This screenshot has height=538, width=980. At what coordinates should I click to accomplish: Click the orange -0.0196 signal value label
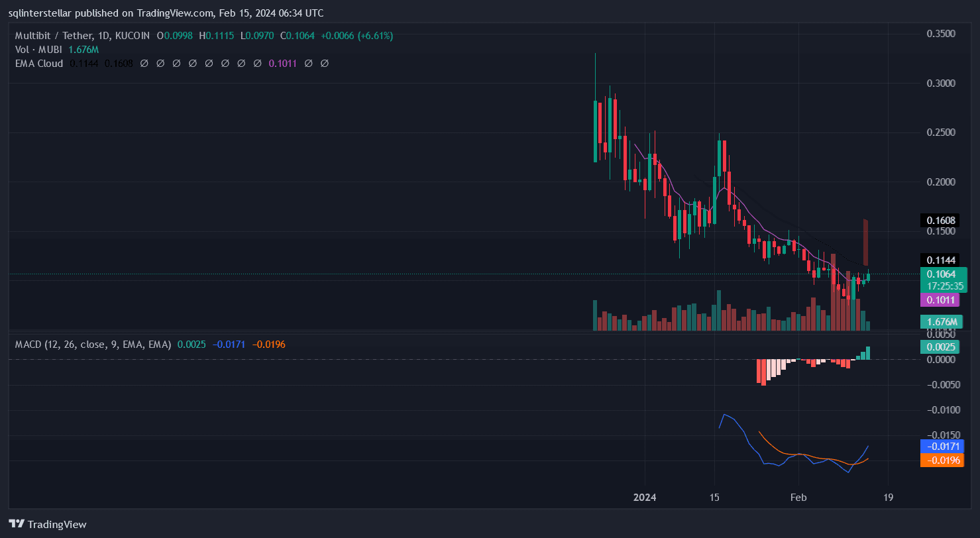coord(940,460)
